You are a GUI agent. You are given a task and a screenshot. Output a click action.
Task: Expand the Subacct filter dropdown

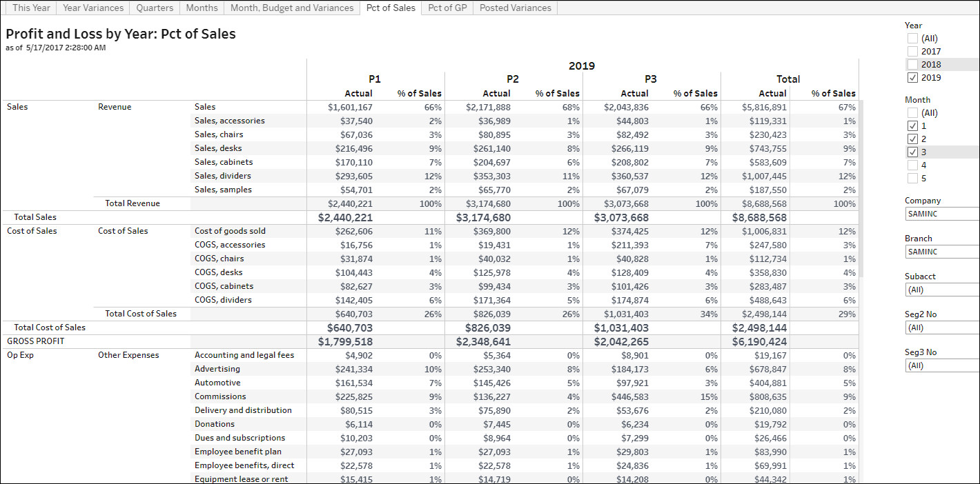point(943,290)
